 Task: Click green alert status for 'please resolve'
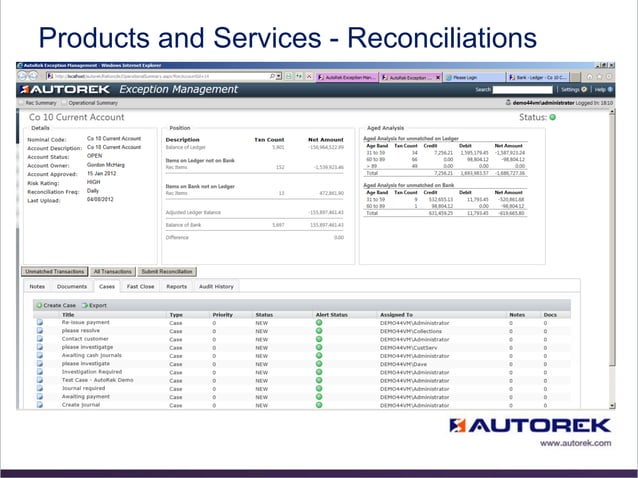[x=319, y=331]
